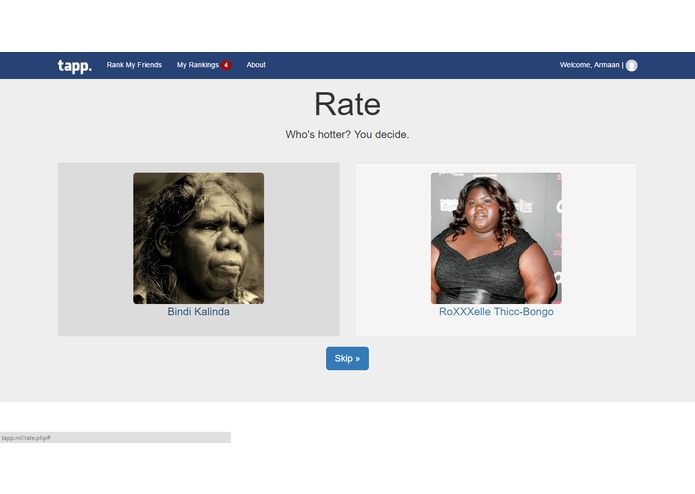Click the Skip button
Viewport: 695px width, 494px height.
click(x=347, y=358)
